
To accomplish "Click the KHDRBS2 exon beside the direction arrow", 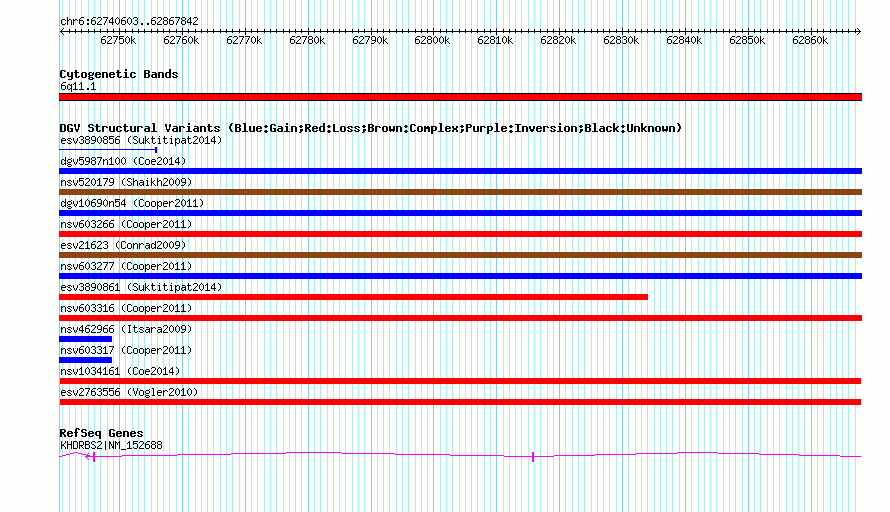I will 94,457.
